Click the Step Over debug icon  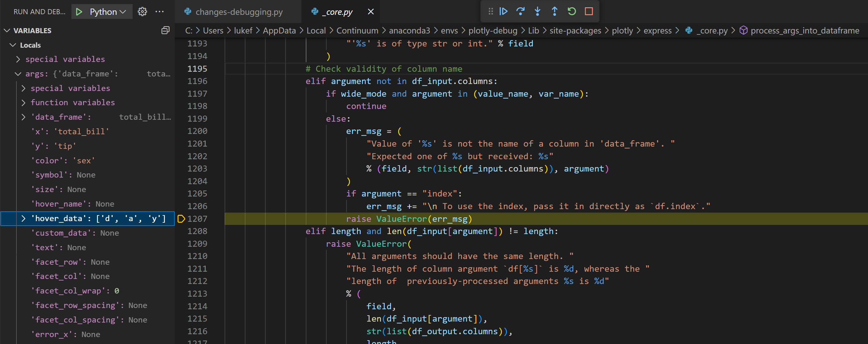pyautogui.click(x=520, y=11)
